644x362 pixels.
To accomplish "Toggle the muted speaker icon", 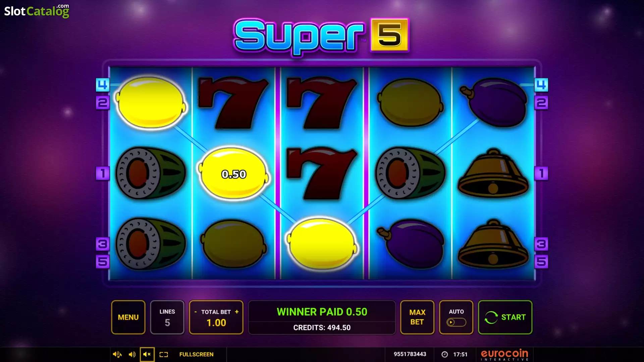I will [147, 354].
